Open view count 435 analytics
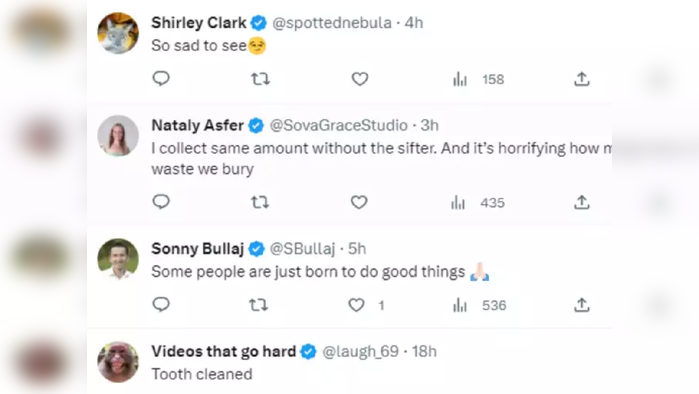The image size is (699, 394). [477, 203]
